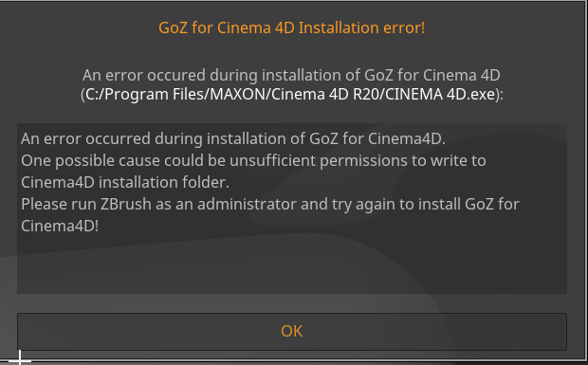Click the orange 'GoZ for Cinema 4D Installation error!' title

point(292,27)
